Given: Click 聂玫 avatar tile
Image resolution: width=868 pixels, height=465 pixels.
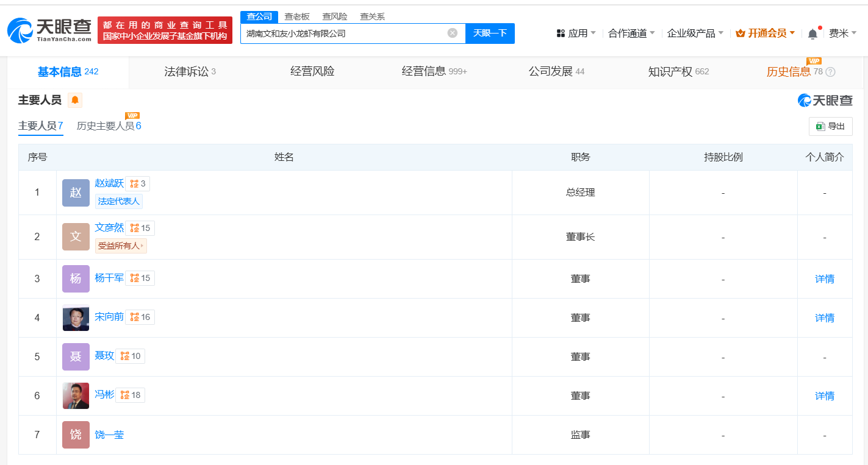Looking at the screenshot, I should coord(76,357).
